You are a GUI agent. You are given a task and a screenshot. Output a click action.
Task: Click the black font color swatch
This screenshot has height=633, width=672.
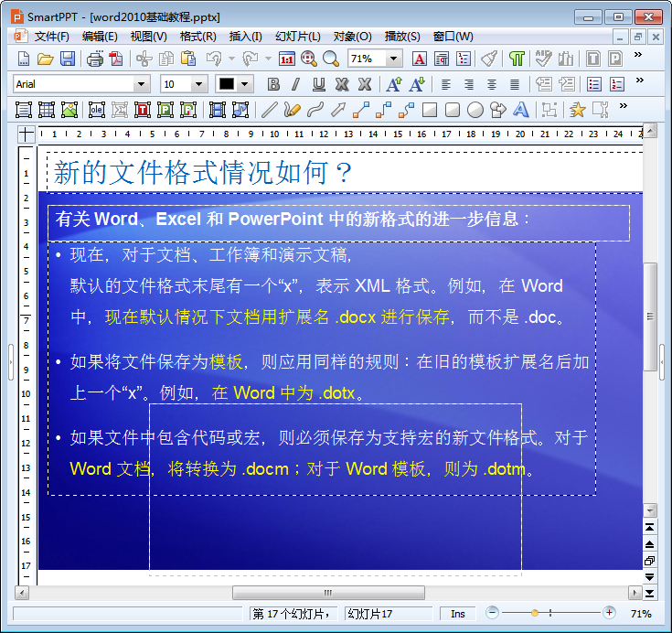tap(227, 84)
